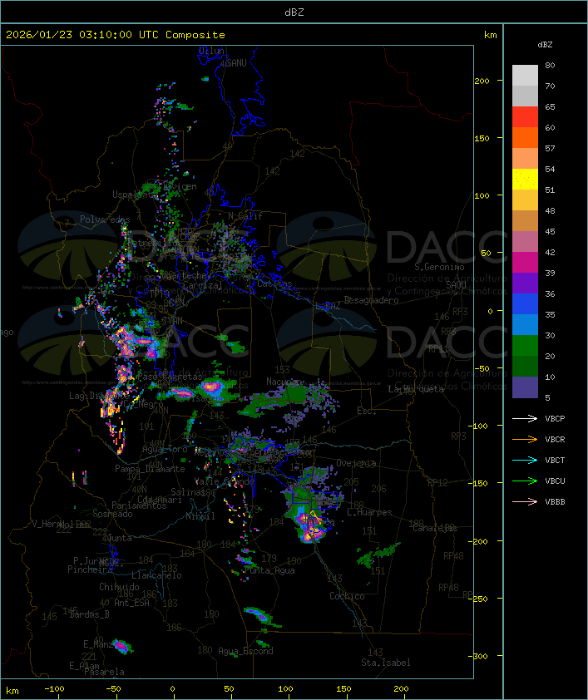Click the Parlamentos place label

point(139,505)
